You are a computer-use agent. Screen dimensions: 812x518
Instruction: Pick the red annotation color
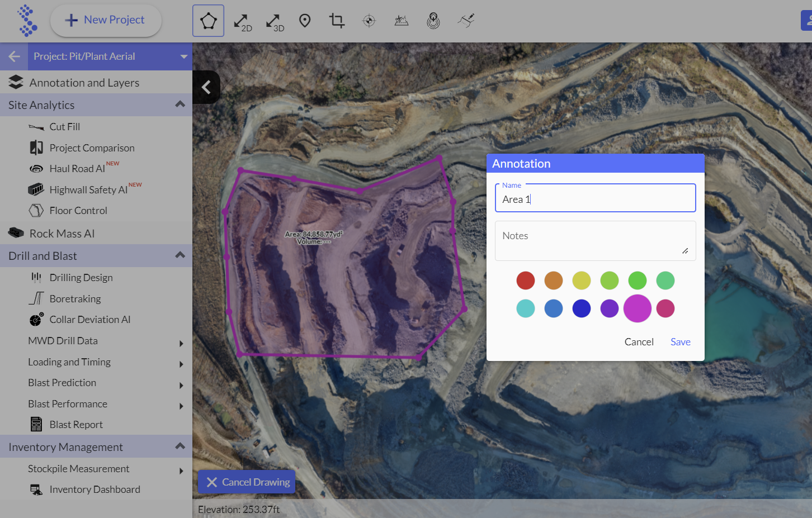pos(526,281)
